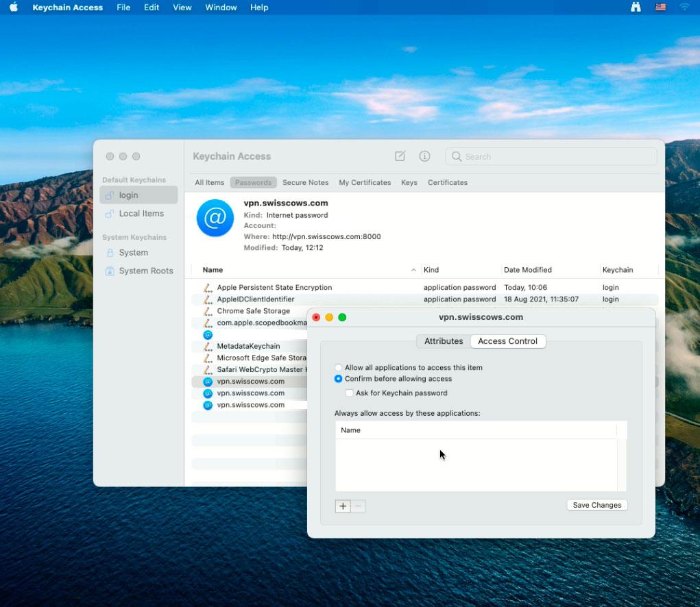
Task: Toggle the sort arrow in the Name column
Action: (413, 270)
